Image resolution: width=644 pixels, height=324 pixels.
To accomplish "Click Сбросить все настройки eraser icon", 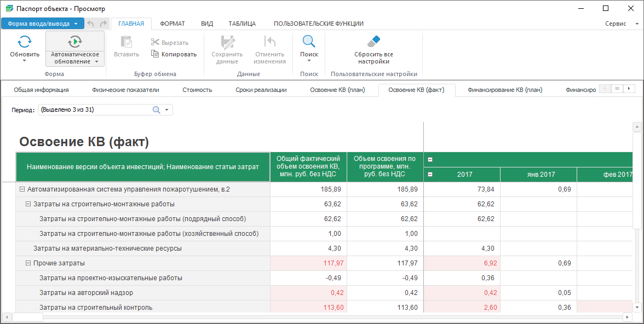I will (373, 42).
